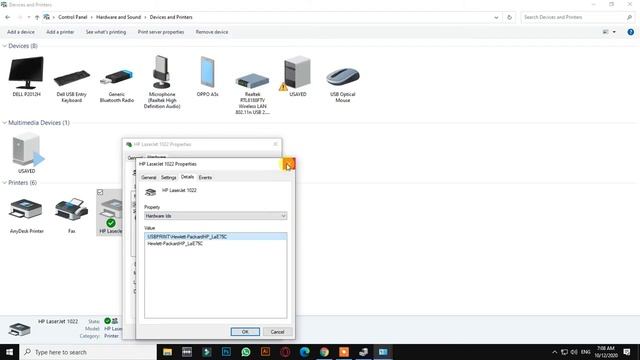
Task: Select the Fax printer
Action: click(x=71, y=216)
